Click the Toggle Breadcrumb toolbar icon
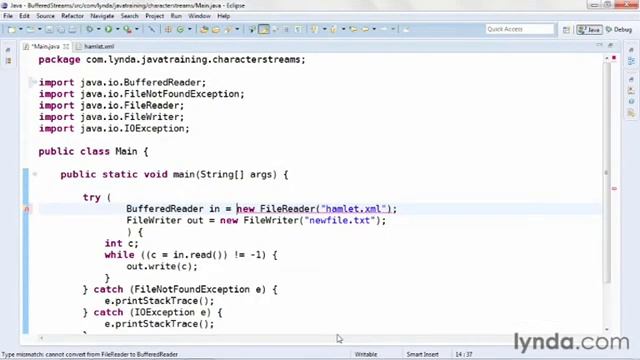Screen dimensions: 640x360 coord(252,29)
